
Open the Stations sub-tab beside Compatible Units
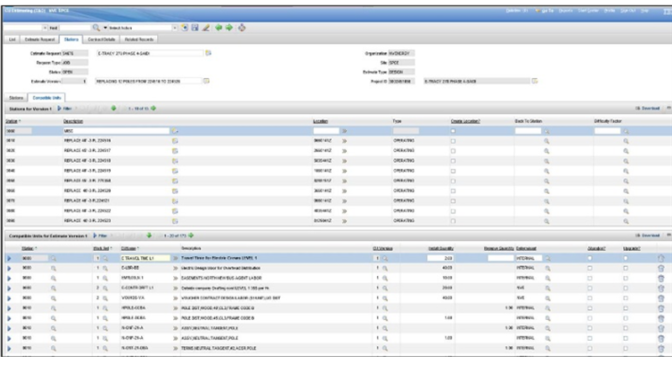click(16, 98)
